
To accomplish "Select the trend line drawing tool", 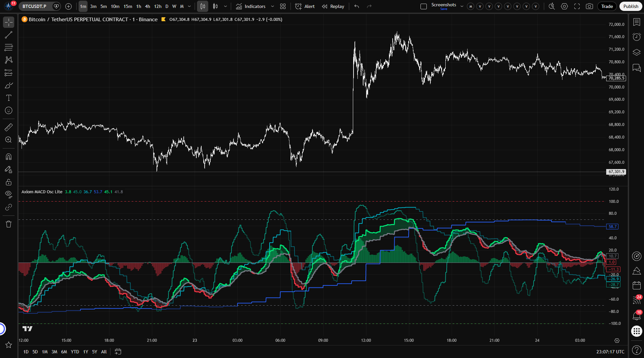I will coord(9,35).
